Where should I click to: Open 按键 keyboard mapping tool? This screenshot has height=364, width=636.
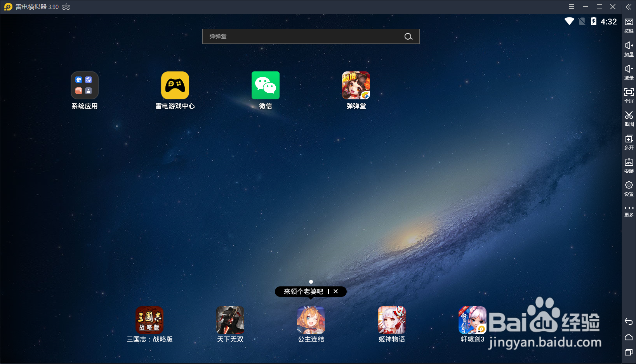(x=629, y=26)
